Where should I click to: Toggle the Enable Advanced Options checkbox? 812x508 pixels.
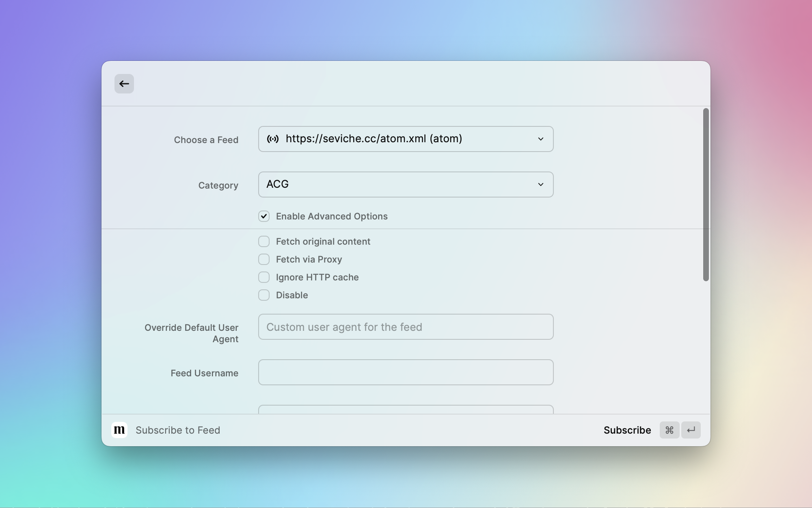pyautogui.click(x=263, y=216)
